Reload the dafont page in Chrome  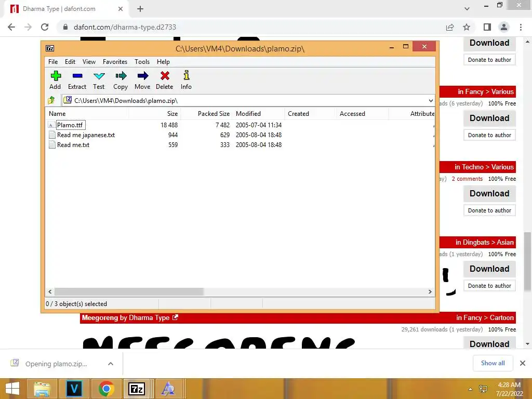point(45,27)
